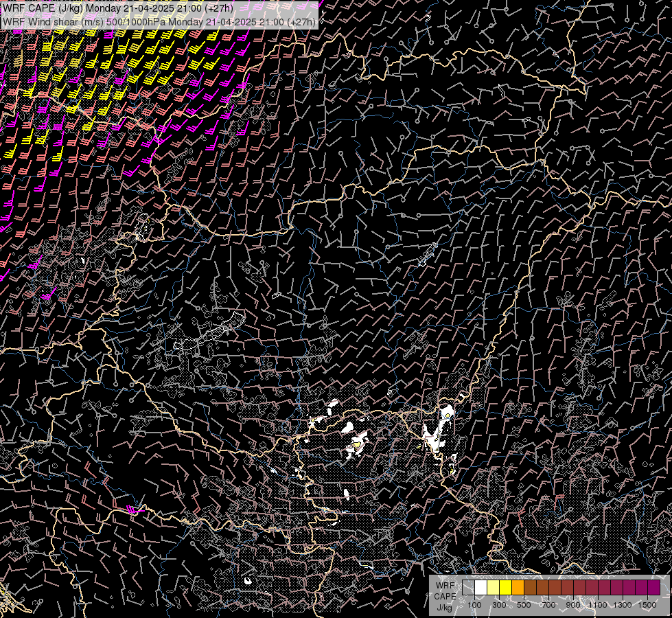
Task: Click the "1300" legend value
Action: pos(623,605)
